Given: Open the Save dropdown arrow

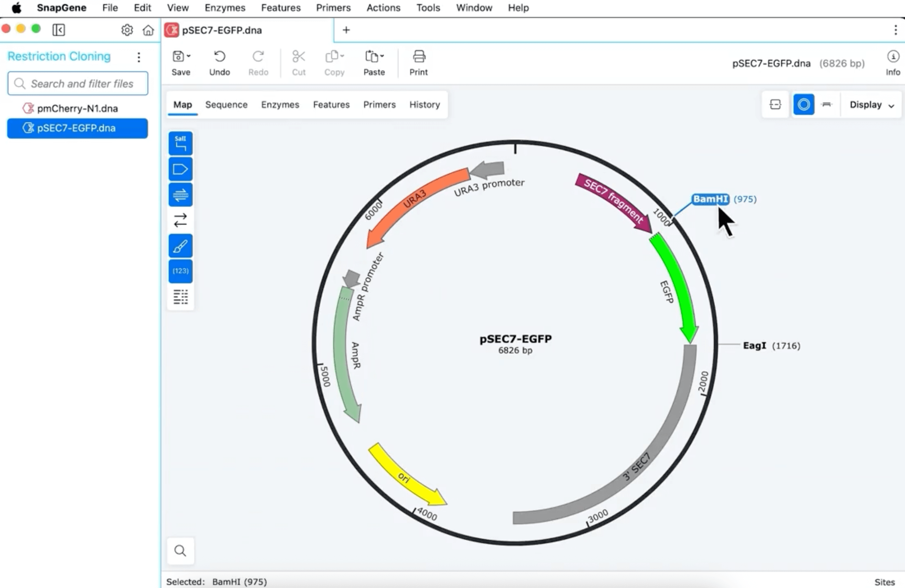Looking at the screenshot, I should (188, 56).
